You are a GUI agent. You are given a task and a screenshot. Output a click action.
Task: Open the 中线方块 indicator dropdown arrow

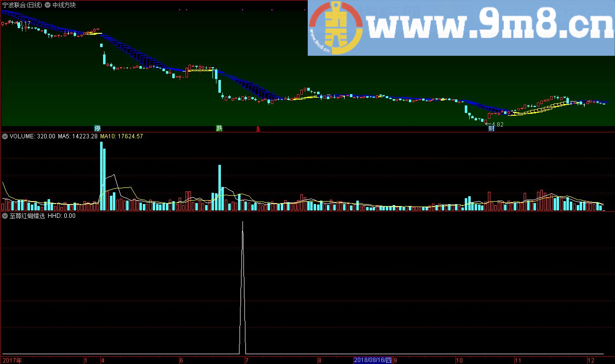48,5
